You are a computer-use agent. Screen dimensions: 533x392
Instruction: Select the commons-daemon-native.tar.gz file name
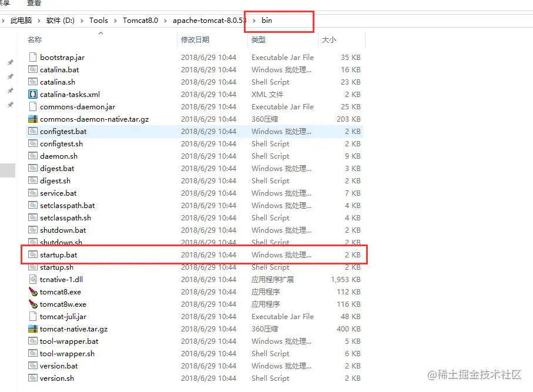94,119
